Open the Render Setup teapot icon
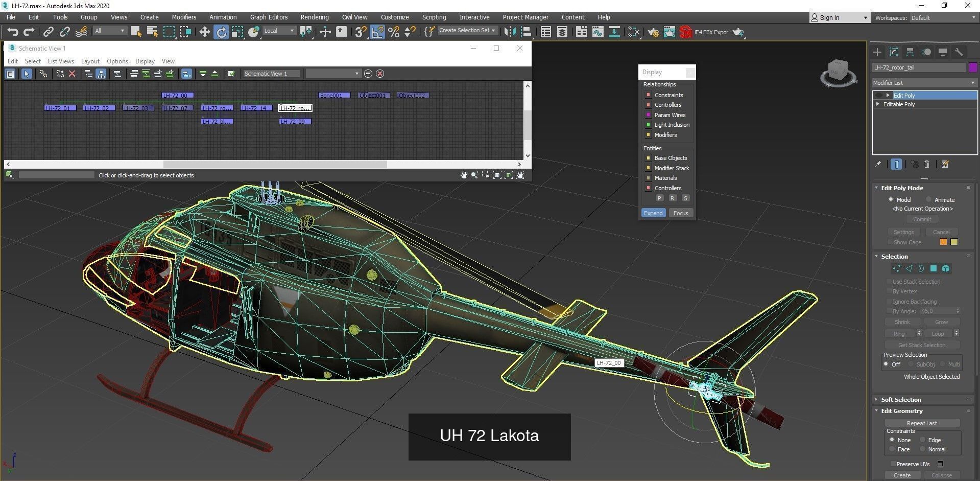980x481 pixels. 653,32
